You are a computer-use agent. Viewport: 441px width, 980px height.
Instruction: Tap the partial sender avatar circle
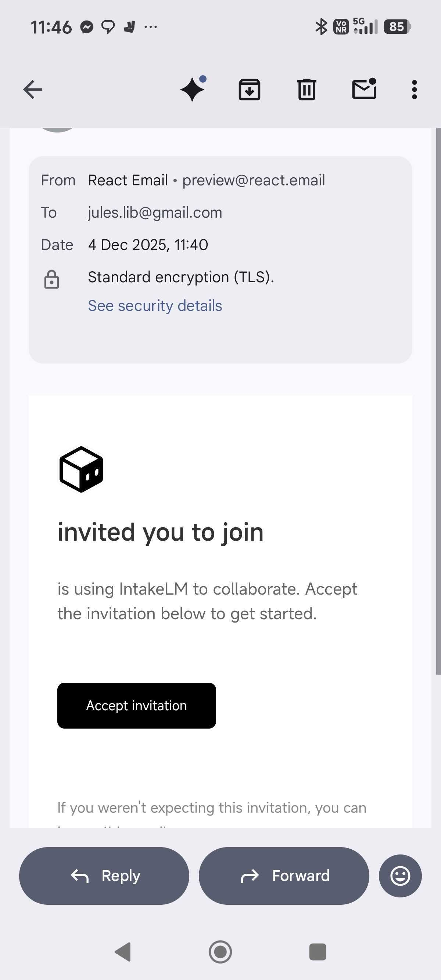[x=57, y=130]
